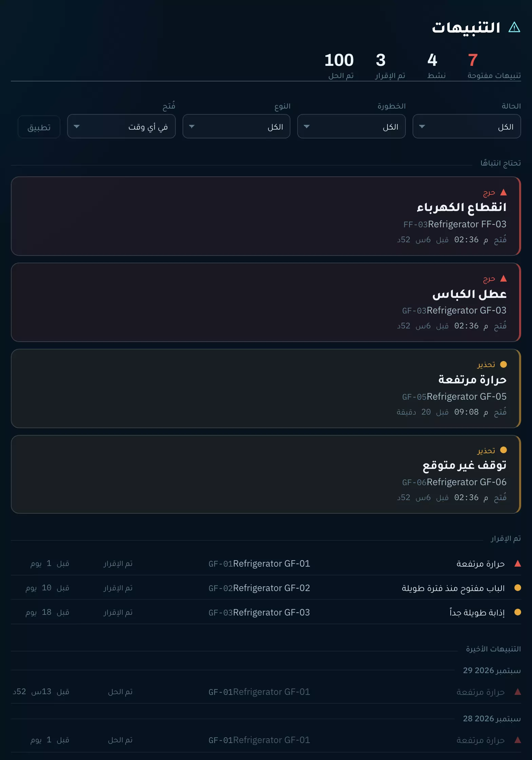
Task: Click yellow dot beside الباب مفتوح منذ فترة طويلة
Action: point(517,588)
